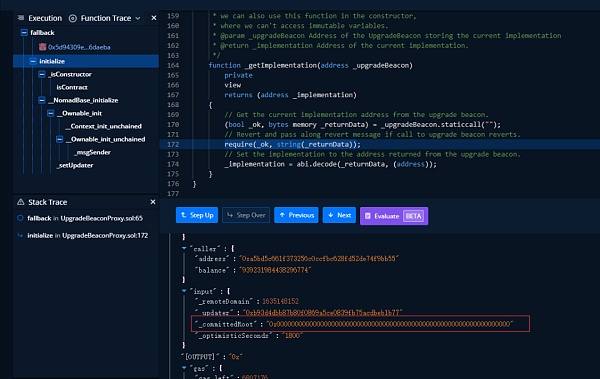Click the Step Up button
The height and width of the screenshot is (379, 600).
(x=197, y=215)
